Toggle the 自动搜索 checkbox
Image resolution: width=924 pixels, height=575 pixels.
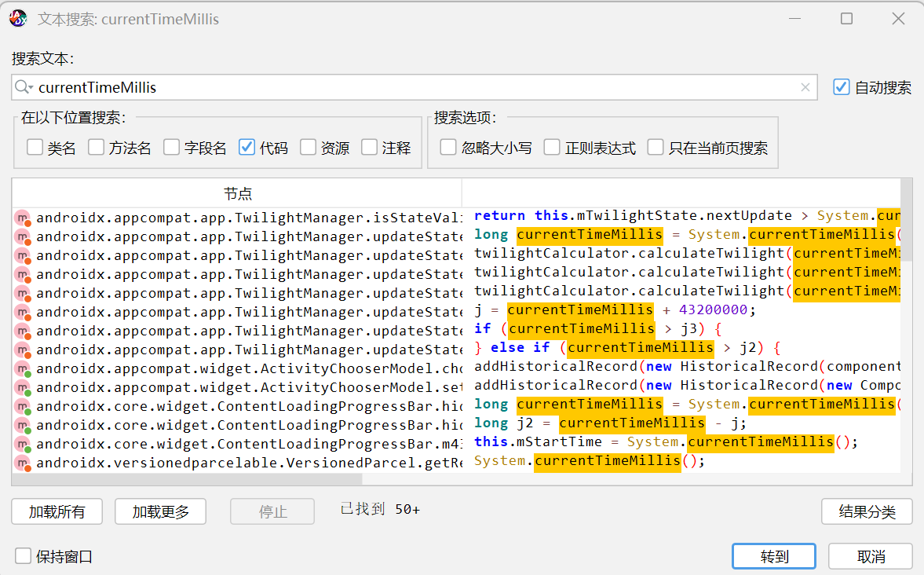[x=842, y=87]
